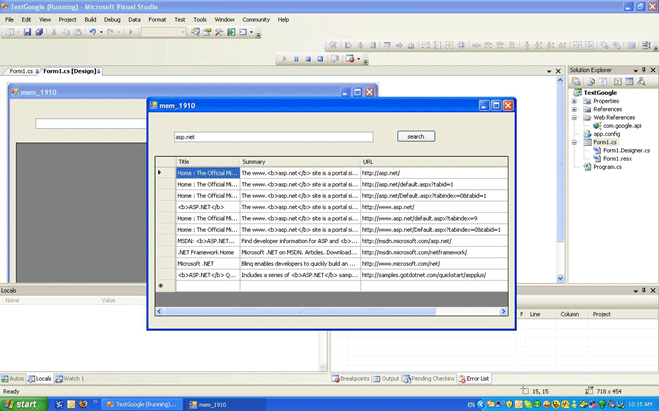Pin the Solution Explorer panel
This screenshot has height=411, width=659.
coord(644,70)
